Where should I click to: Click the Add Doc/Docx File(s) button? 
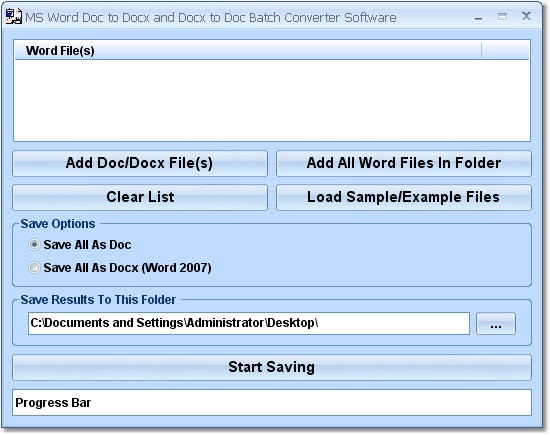click(140, 163)
